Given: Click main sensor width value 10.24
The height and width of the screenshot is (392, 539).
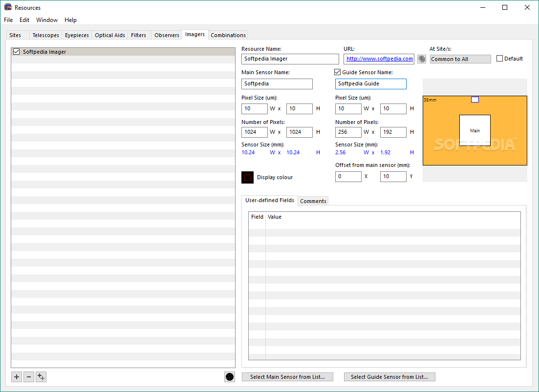Looking at the screenshot, I should [248, 152].
